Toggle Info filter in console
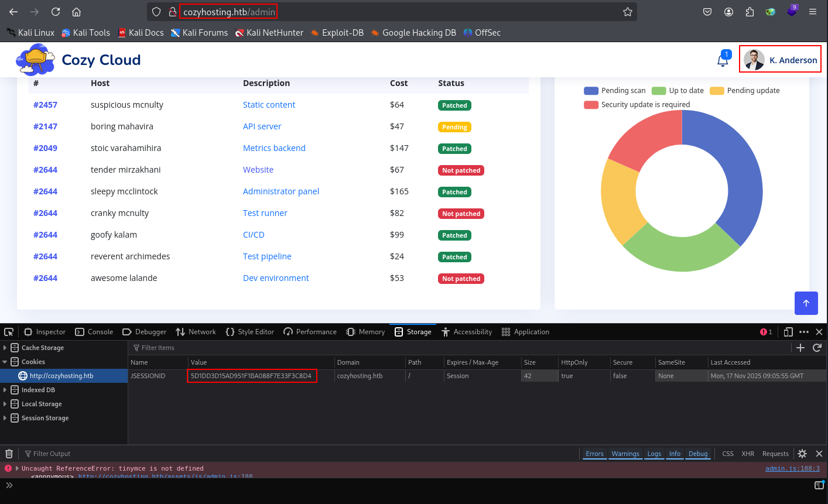828x504 pixels. 675,454
